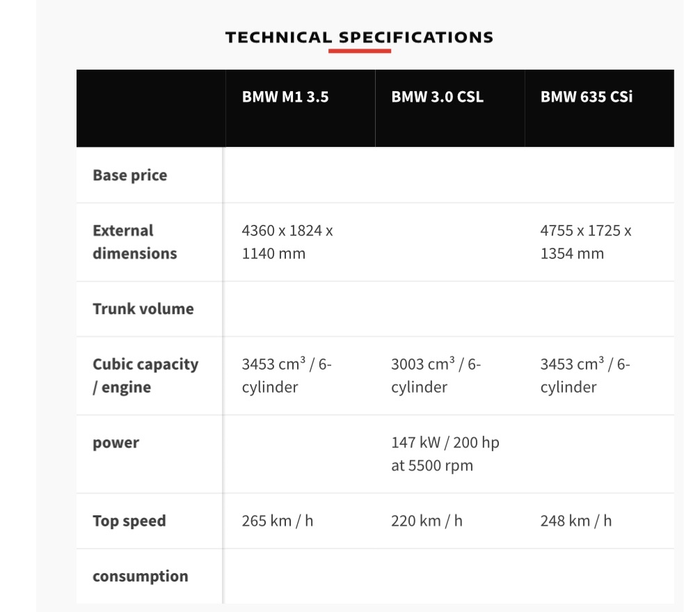Select the BMW M1 3.5 column header
700x612 pixels.
[x=285, y=97]
